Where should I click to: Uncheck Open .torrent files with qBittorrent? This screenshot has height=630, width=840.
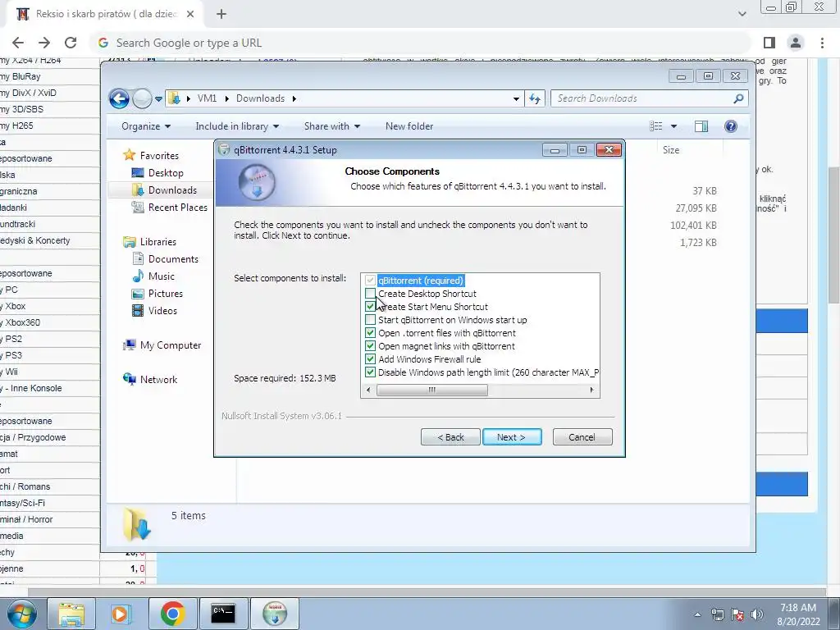pos(370,333)
